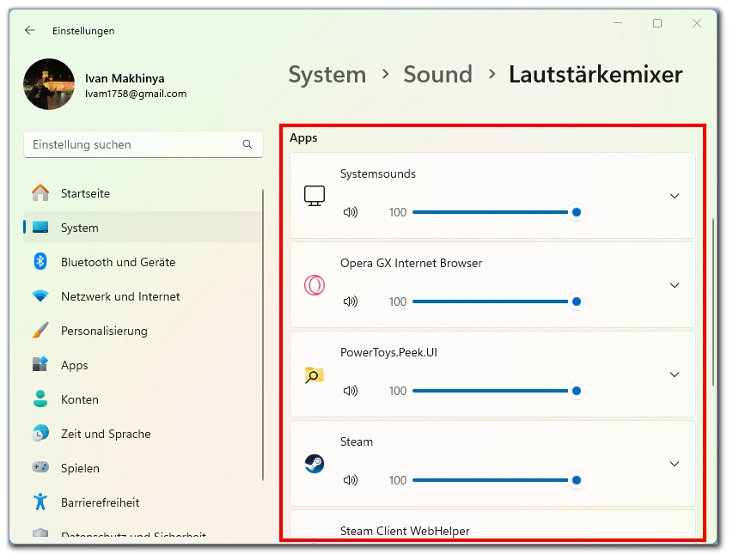Navigate to System in breadcrumb
The height and width of the screenshot is (560, 733).
(327, 74)
